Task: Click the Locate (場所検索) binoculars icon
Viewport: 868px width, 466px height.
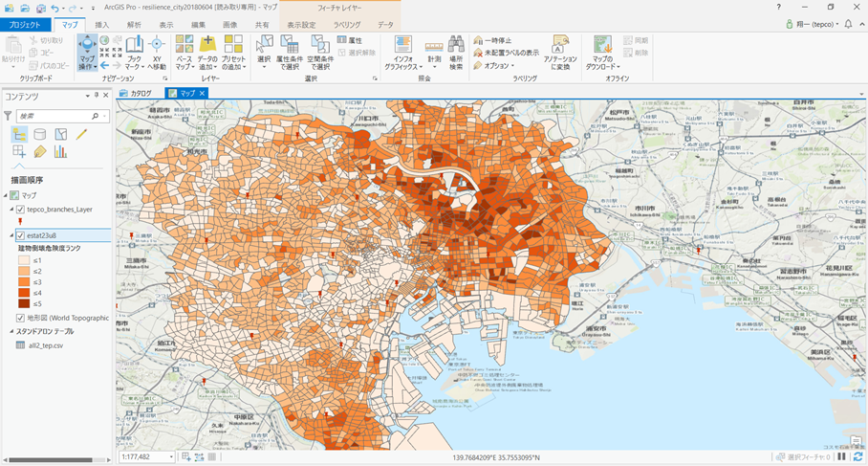Action: tap(456, 45)
